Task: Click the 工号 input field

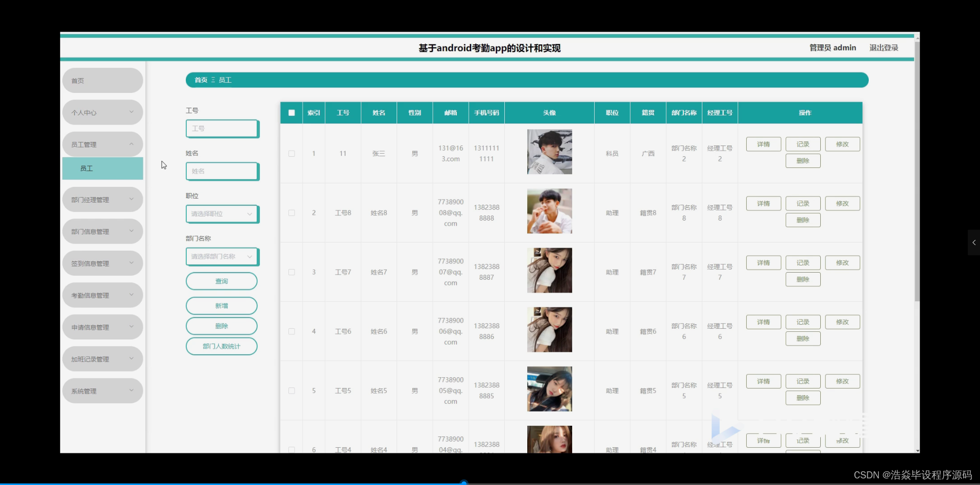Action: pyautogui.click(x=222, y=128)
